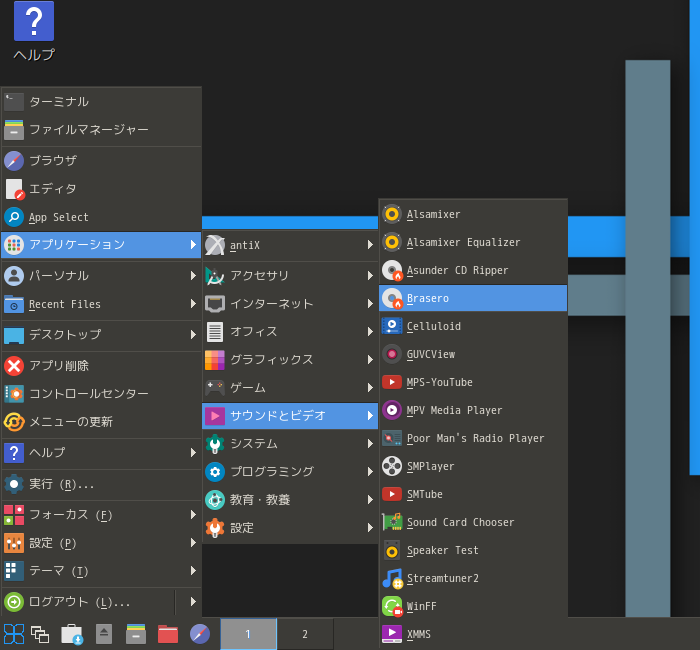Click the App Select magnifier icon
The width and height of the screenshot is (700, 650).
(14, 217)
